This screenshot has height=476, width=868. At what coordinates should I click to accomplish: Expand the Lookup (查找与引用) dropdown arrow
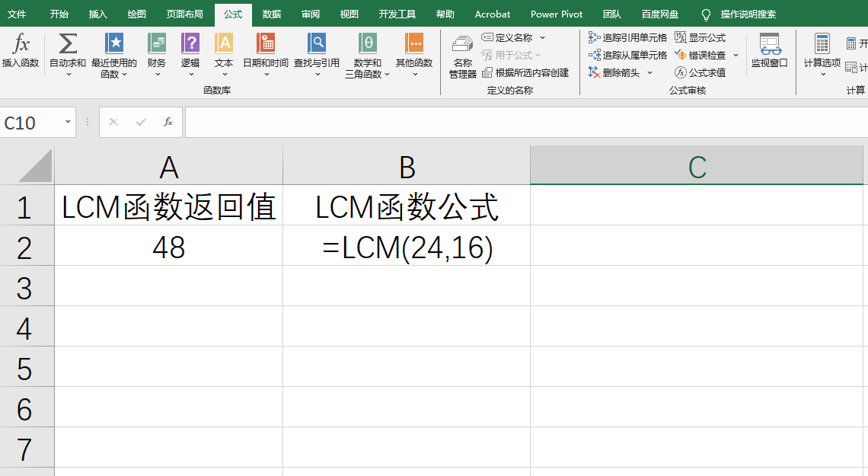(318, 75)
